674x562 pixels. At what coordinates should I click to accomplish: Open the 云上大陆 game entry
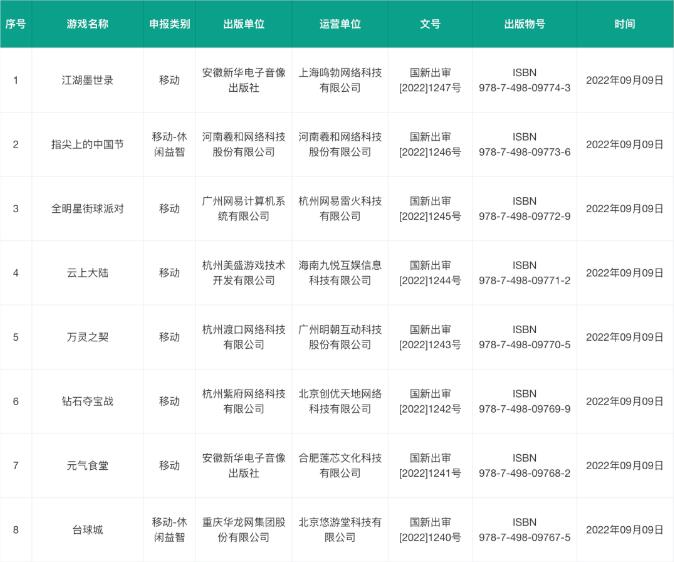coord(88,273)
